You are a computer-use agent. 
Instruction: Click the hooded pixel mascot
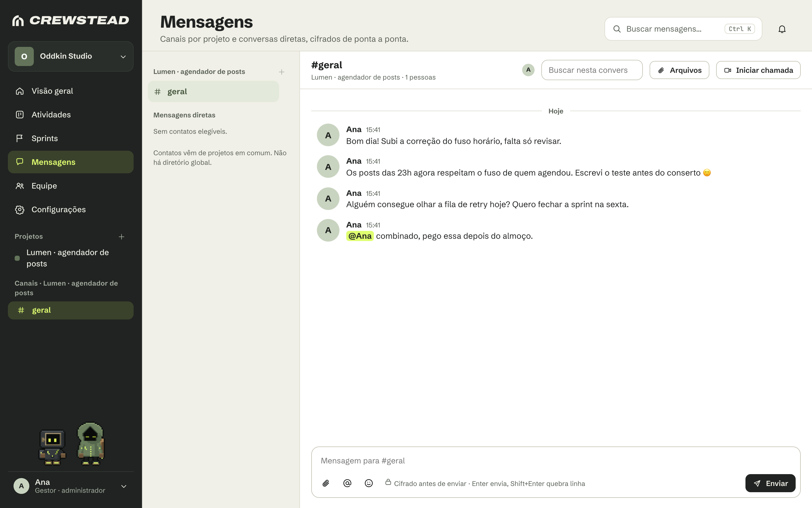click(91, 443)
